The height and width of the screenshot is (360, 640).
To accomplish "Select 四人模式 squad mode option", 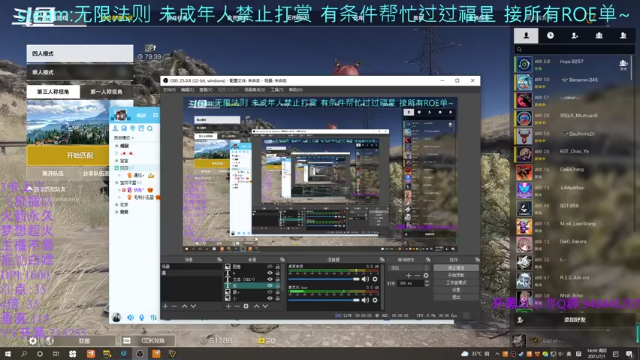I will [80, 53].
